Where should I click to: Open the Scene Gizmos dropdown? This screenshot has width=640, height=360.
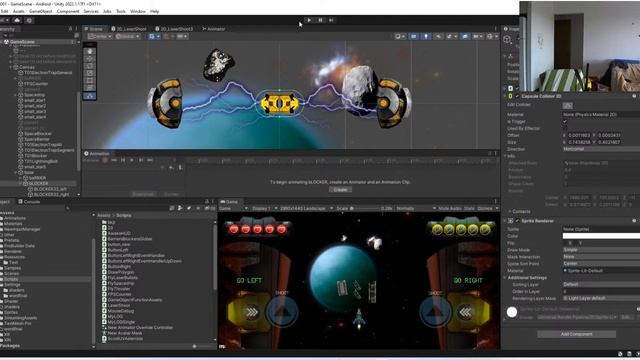pyautogui.click(x=491, y=36)
